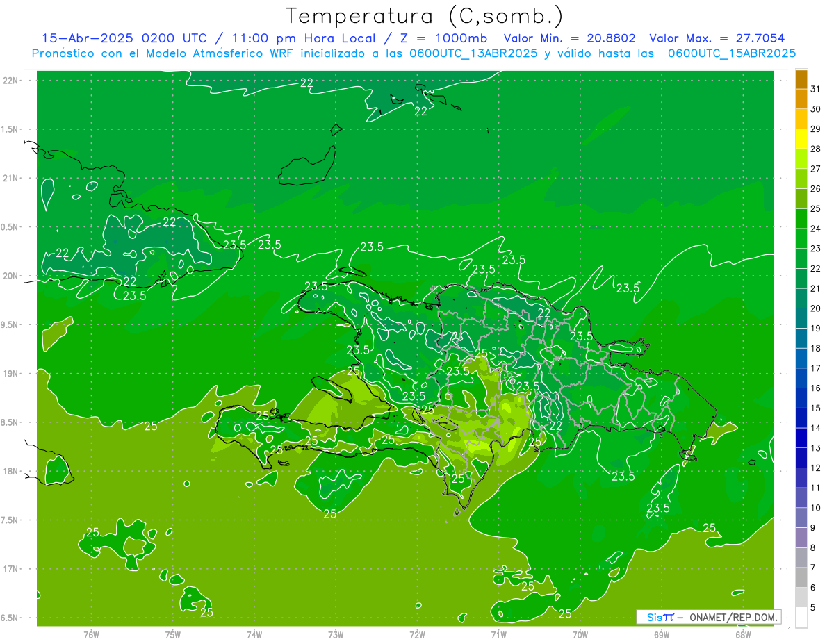Click the latitude axis label '19N'
The height and width of the screenshot is (644, 834).
[10, 373]
